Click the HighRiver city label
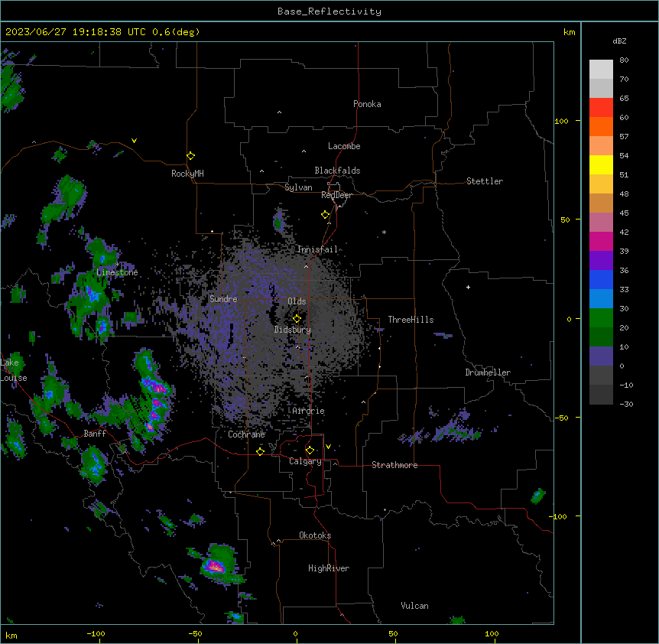659x644 pixels. click(329, 568)
